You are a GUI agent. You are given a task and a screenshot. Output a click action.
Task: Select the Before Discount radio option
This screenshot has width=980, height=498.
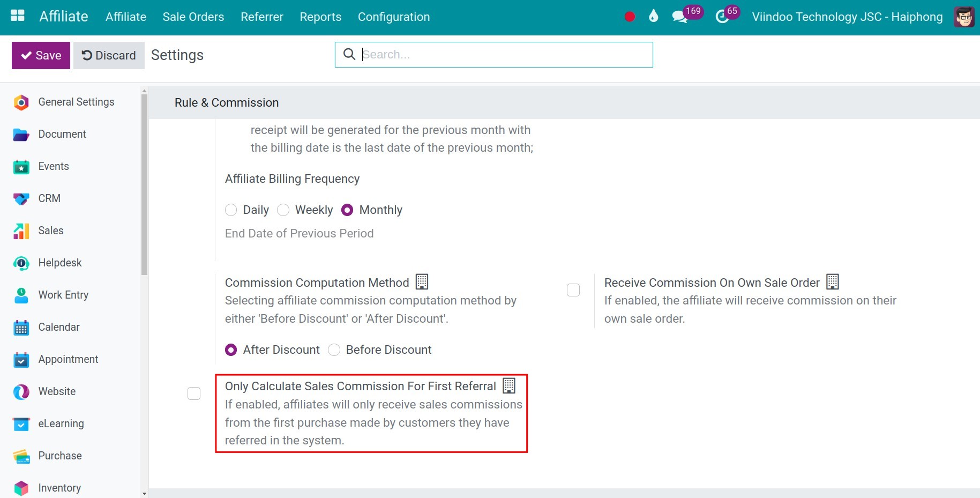coord(334,350)
